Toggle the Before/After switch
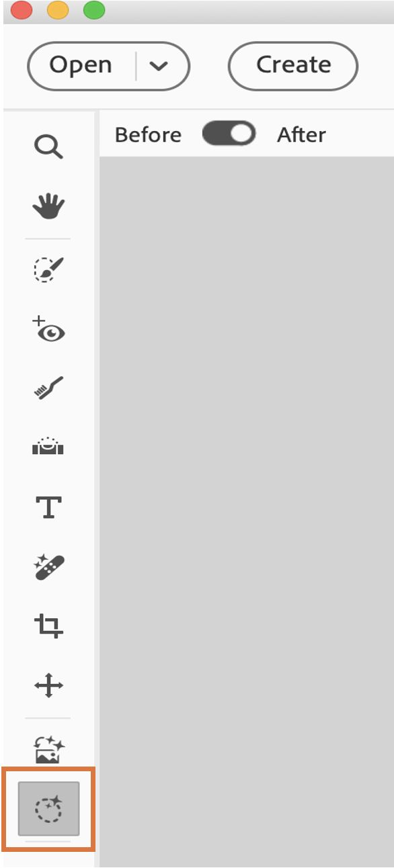The width and height of the screenshot is (394, 868). pos(229,134)
